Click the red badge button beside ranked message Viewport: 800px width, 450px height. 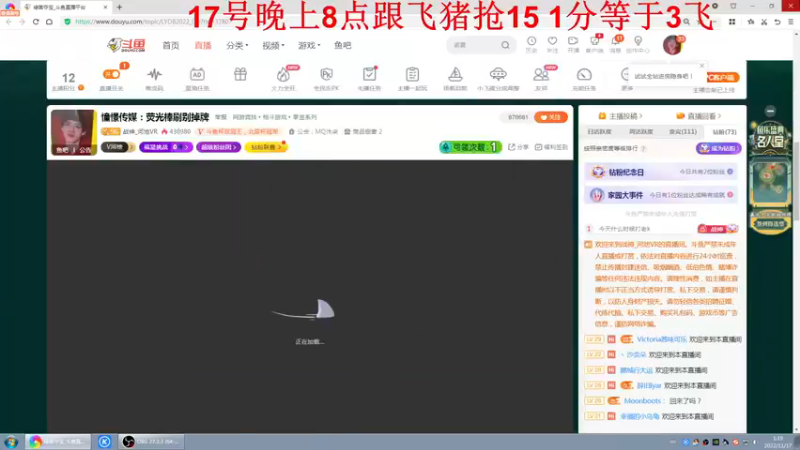pos(717,229)
